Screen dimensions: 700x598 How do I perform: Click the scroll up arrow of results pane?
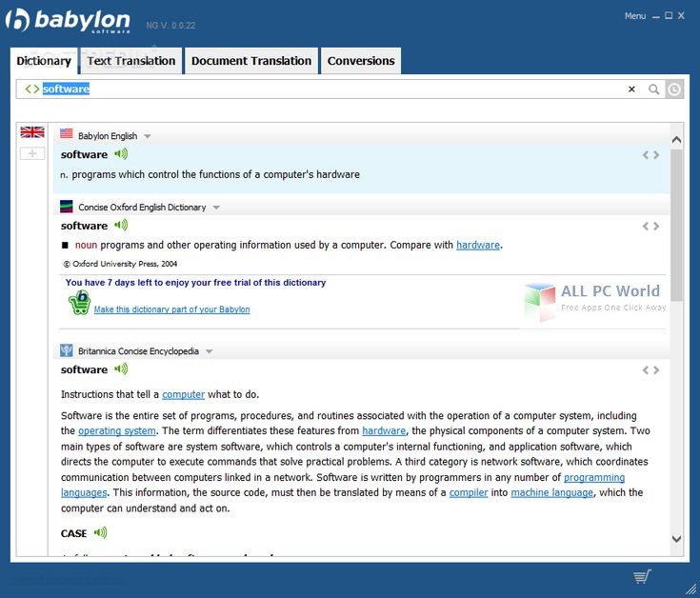677,139
